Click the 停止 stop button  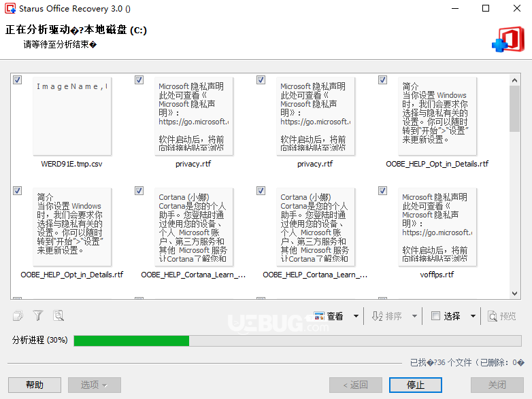(x=416, y=385)
